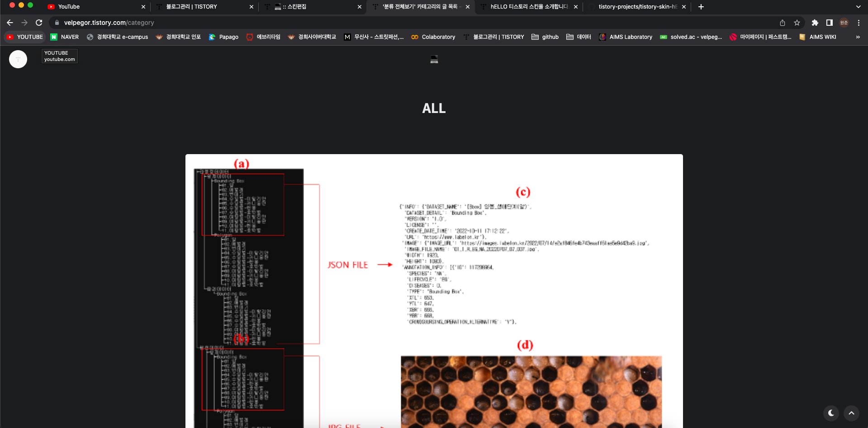Viewport: 868px width, 428px height.
Task: Toggle dark mode with the moon icon
Action: click(831, 413)
